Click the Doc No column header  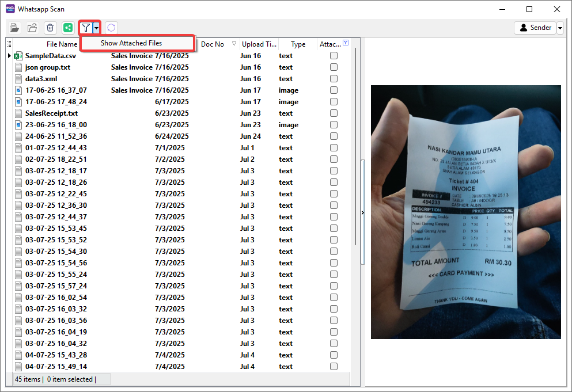point(213,44)
